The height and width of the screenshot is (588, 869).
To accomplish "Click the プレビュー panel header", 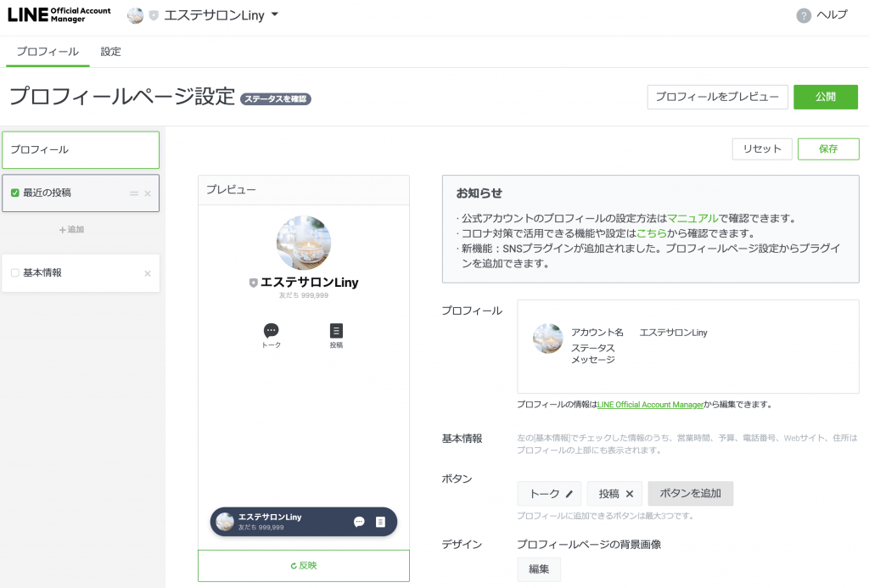I will (x=304, y=190).
